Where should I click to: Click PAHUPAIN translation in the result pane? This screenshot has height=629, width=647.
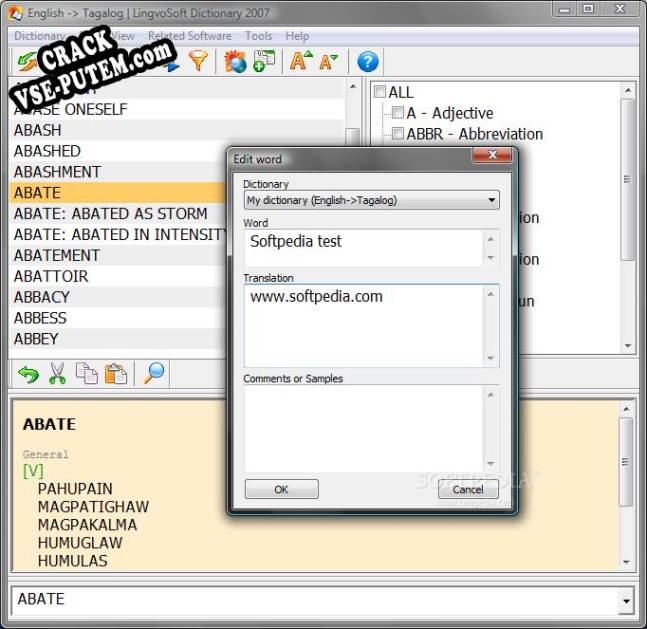75,489
